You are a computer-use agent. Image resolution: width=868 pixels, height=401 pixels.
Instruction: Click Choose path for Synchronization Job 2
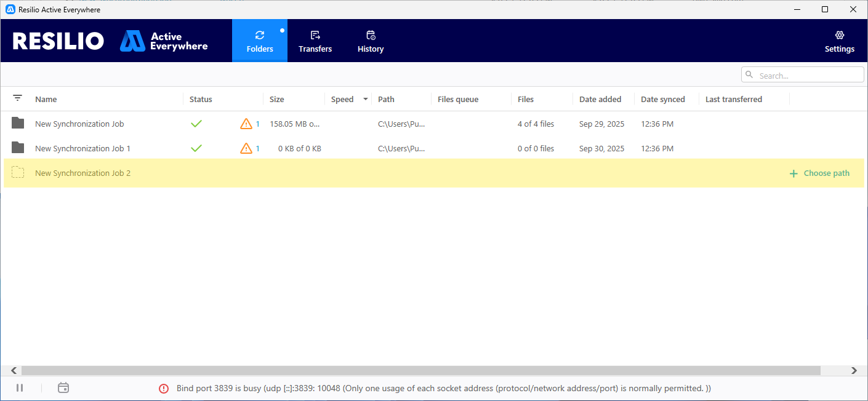(819, 173)
